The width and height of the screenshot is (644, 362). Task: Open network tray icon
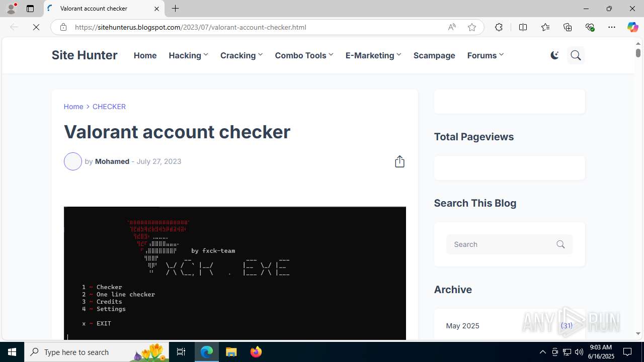567,352
